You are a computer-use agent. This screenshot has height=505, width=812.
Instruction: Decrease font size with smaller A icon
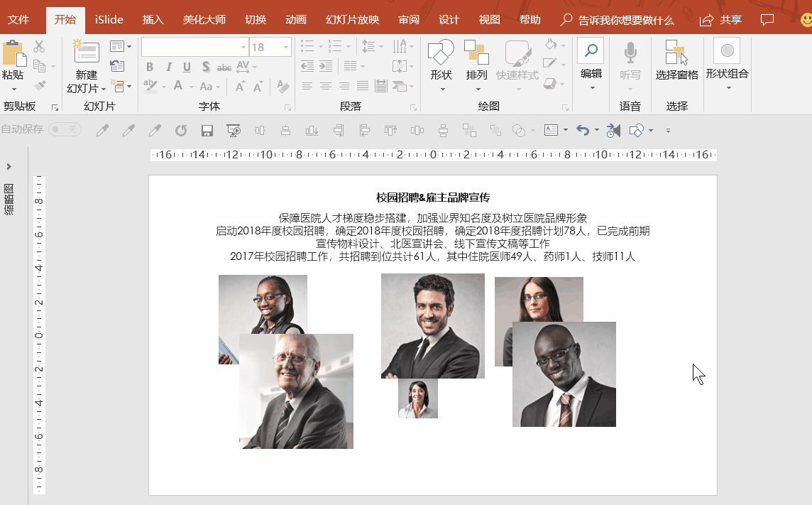tap(258, 87)
